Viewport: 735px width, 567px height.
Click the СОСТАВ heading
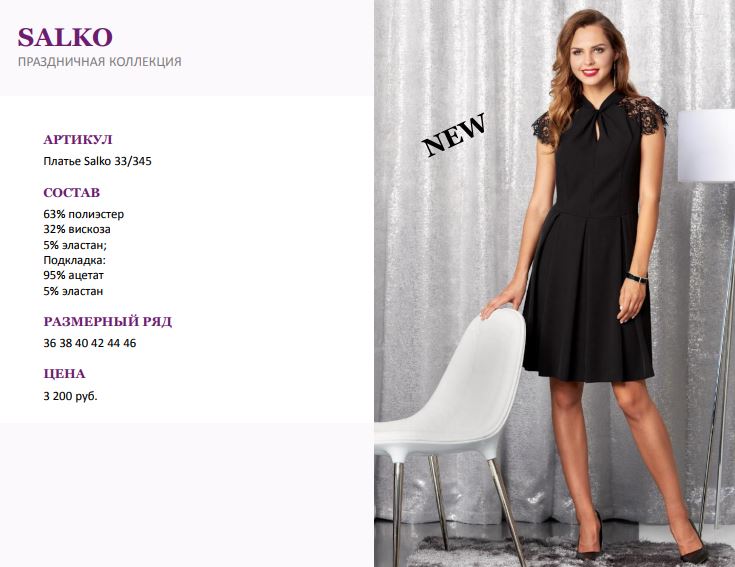(72, 193)
